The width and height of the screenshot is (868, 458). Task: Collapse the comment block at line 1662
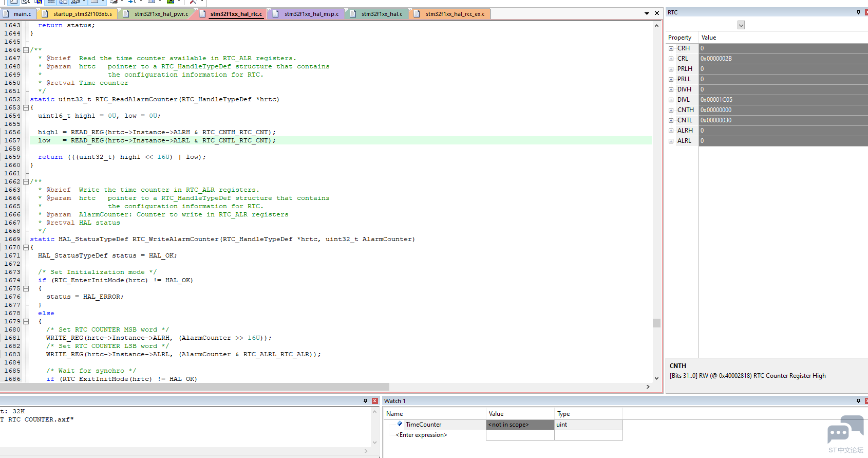26,181
